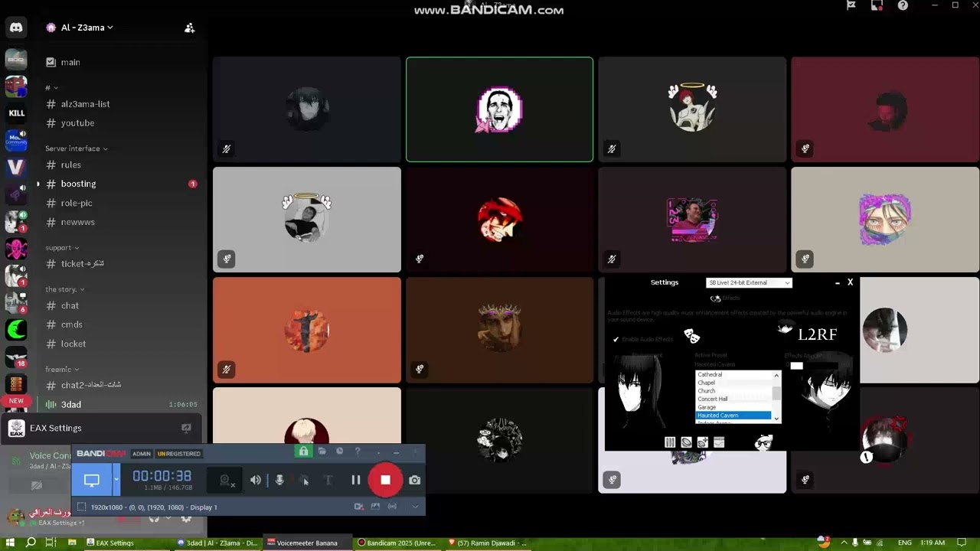Open Bandicam scheduled recording clock icon
This screenshot has height=551, width=980.
pos(340,452)
